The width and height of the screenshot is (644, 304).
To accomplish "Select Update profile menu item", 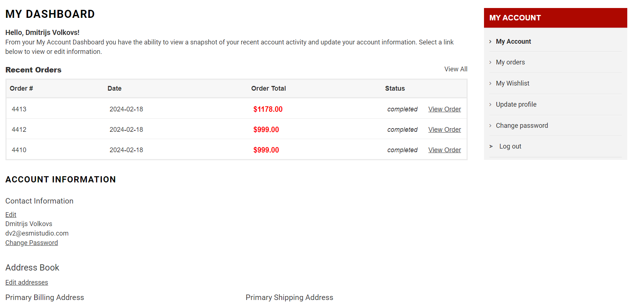I will 516,104.
